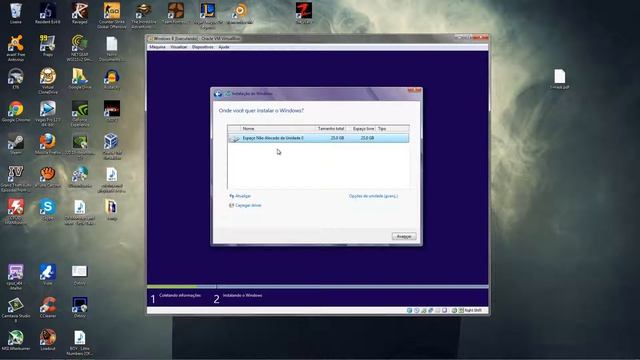The image size is (640, 360).
Task: Open Team Fortress 2 desktop shortcut
Action: [x=176, y=13]
